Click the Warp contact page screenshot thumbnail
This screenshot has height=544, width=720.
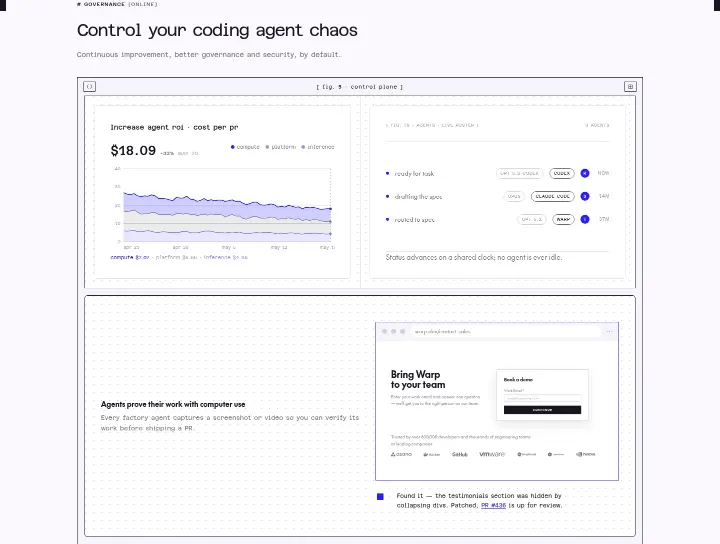tap(497, 402)
